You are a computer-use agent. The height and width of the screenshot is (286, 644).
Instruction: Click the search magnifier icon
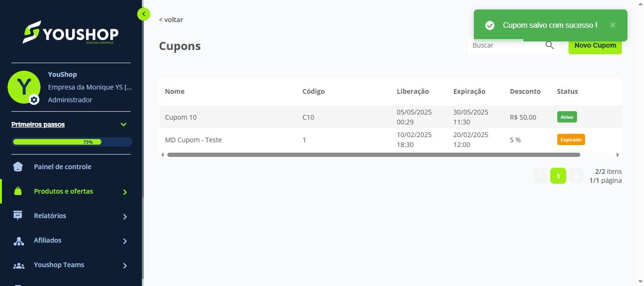[550, 45]
